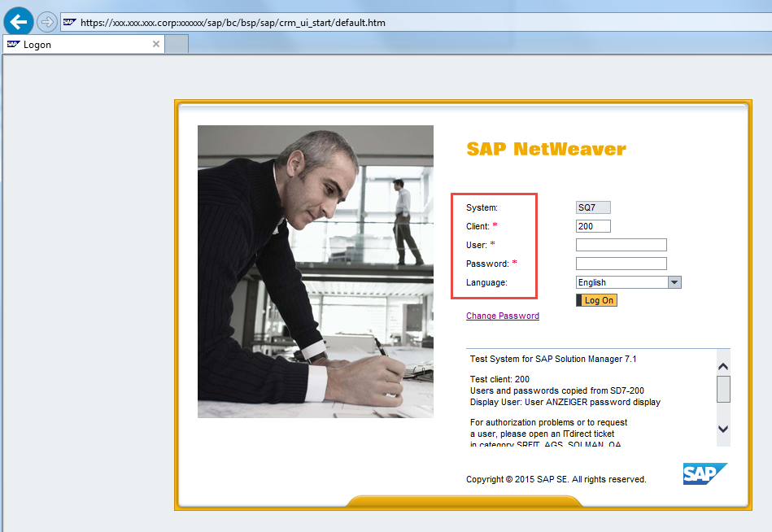Viewport: 772px width, 532px height.
Task: Click the browser Forward arrow button
Action: [x=46, y=22]
